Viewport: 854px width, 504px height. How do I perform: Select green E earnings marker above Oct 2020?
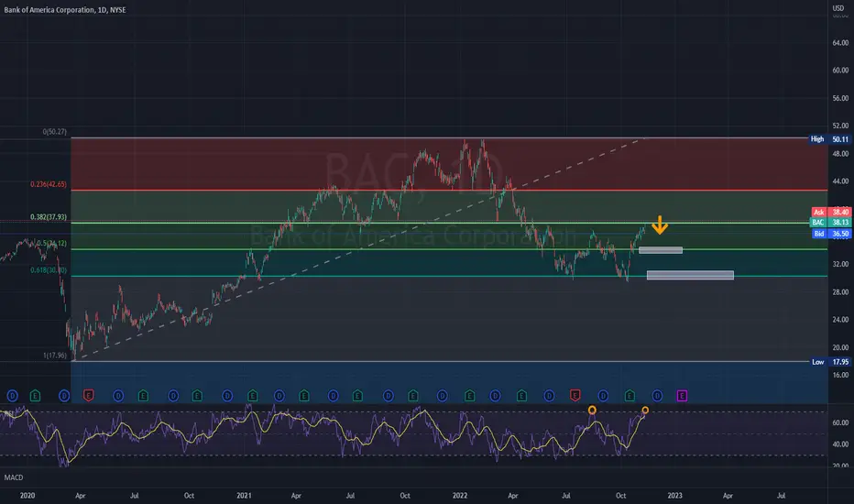pos(197,396)
